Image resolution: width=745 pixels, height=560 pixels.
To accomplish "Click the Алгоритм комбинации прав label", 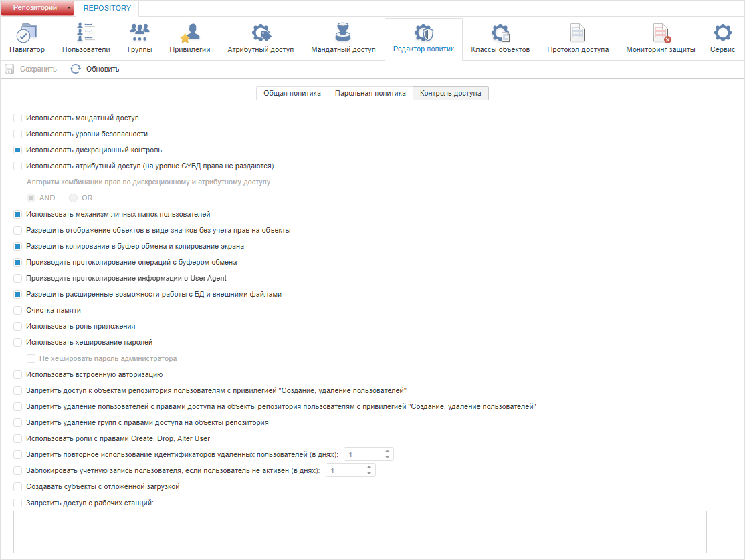I will coord(148,182).
